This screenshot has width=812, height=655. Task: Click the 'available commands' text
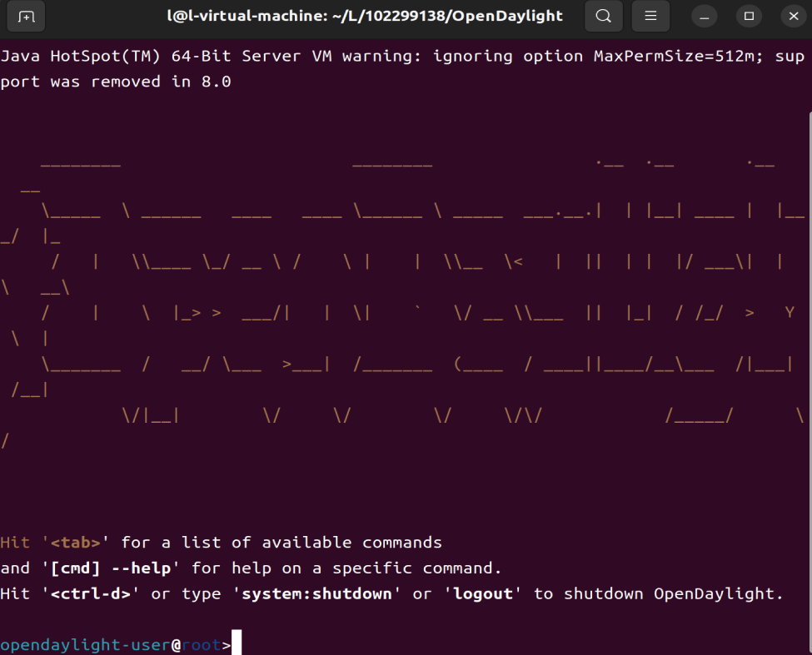[x=352, y=542]
